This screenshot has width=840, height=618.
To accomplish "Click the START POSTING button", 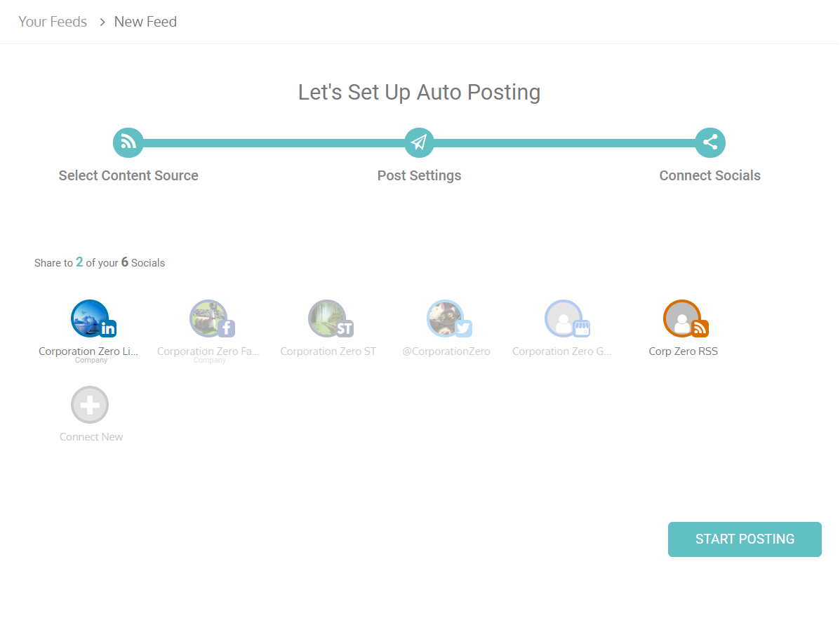I will [x=744, y=539].
